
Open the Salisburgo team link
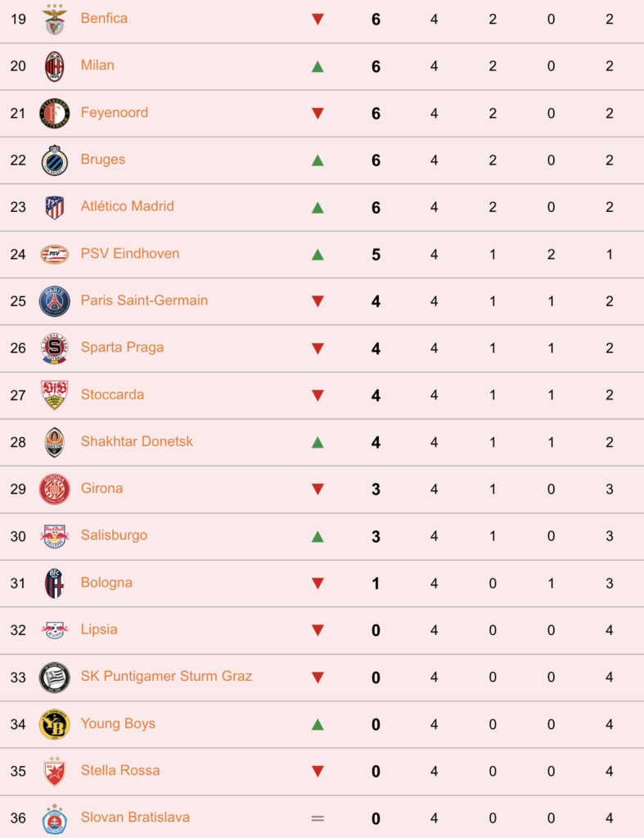coord(114,535)
